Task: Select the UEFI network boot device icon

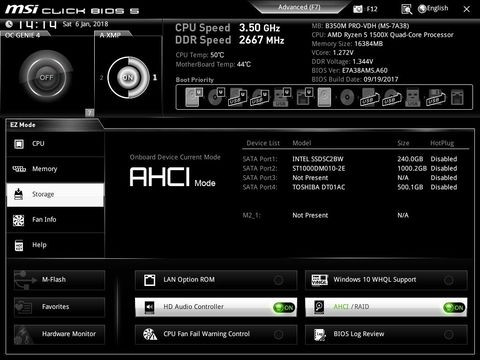Action: [304, 97]
